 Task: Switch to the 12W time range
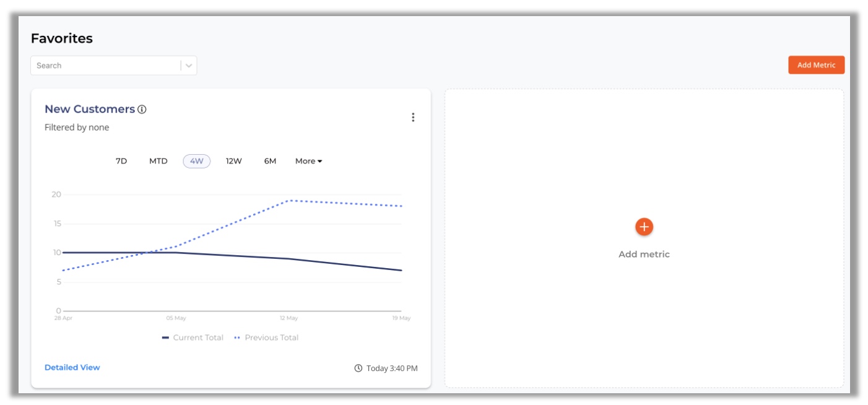(233, 161)
